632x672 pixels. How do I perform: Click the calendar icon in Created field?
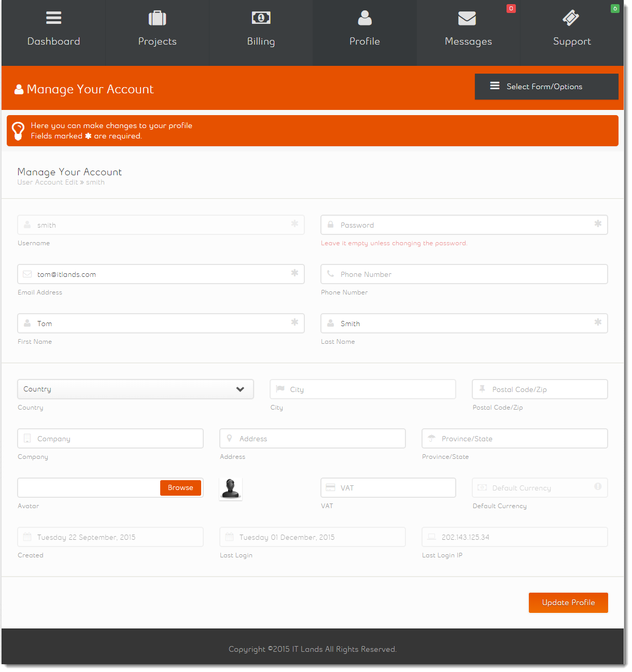pyautogui.click(x=27, y=537)
